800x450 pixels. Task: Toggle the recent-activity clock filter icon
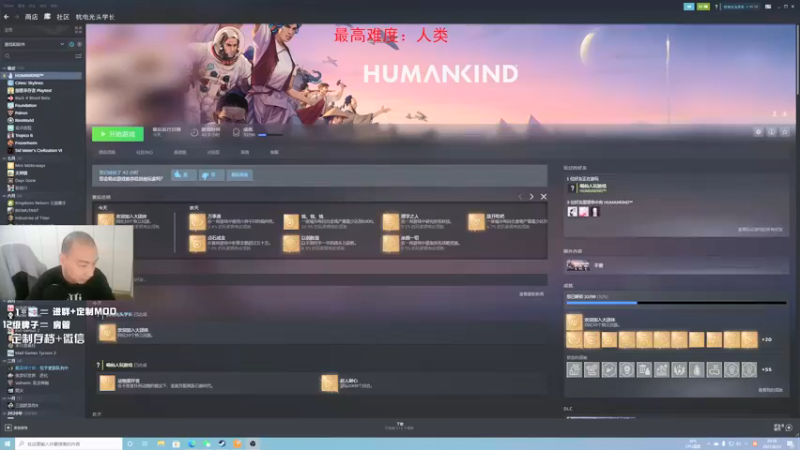71,44
